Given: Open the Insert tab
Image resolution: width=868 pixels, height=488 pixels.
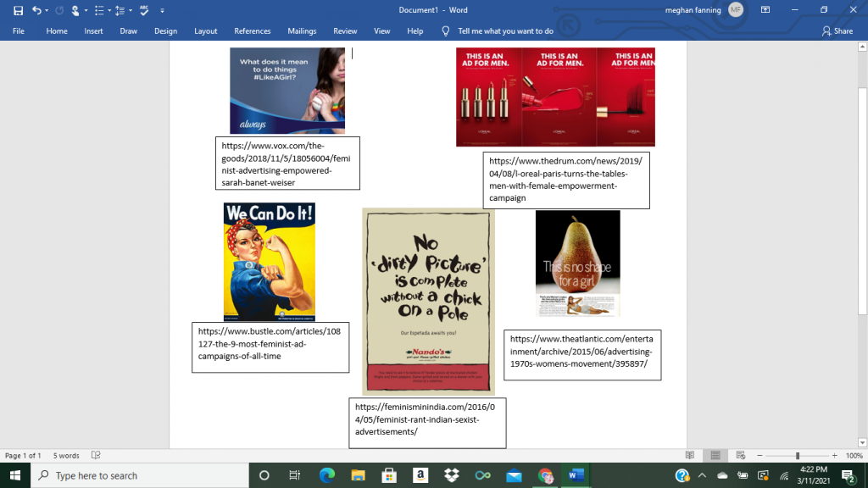Looking at the screenshot, I should (x=93, y=31).
